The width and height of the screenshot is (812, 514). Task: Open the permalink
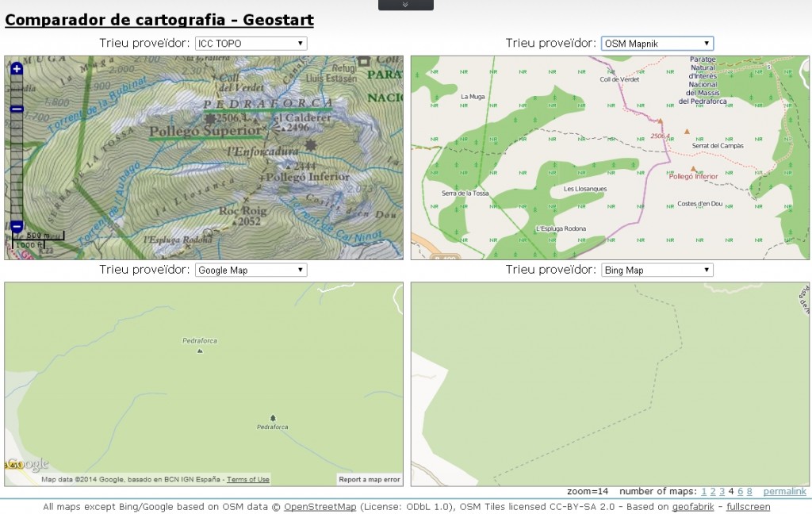784,491
